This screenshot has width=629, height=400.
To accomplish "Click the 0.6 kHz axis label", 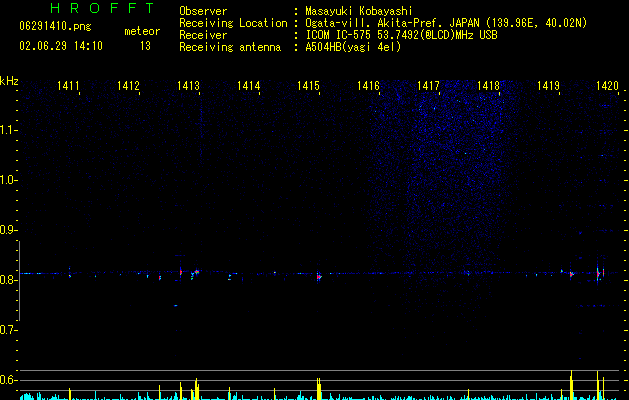I will (x=8, y=380).
